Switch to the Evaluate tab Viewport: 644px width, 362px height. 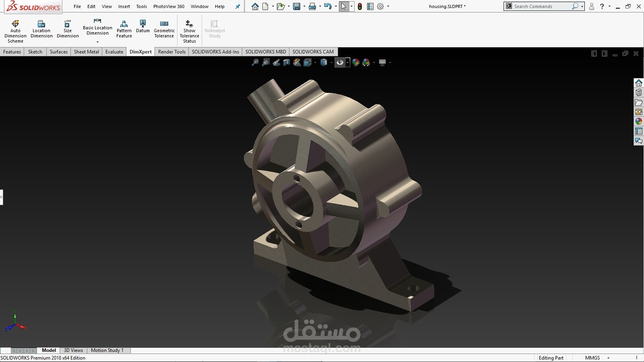(114, 52)
